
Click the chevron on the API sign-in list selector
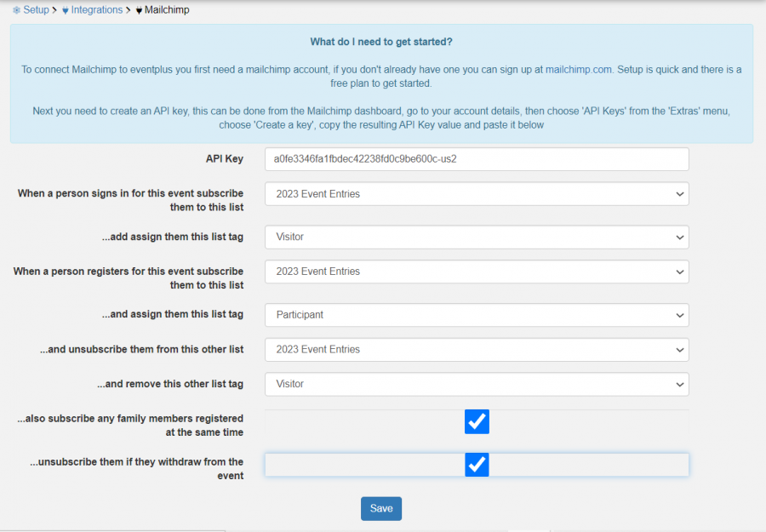coord(680,193)
